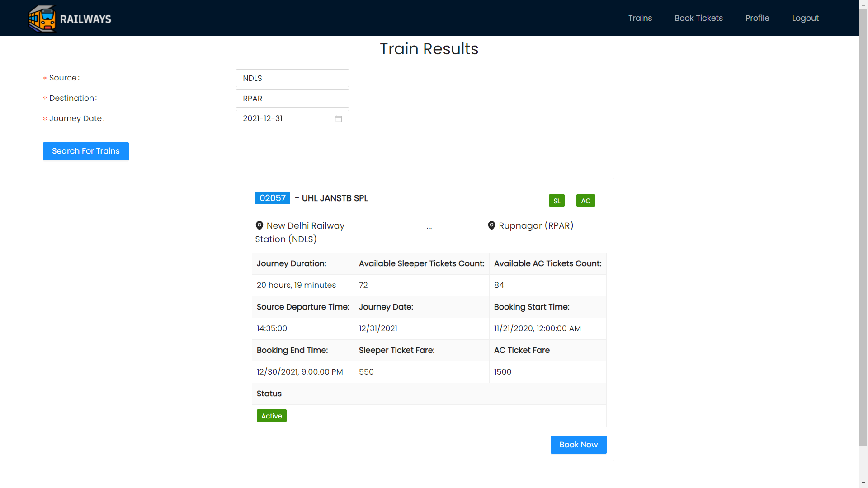The image size is (868, 488).
Task: Click the scrollbar down arrow
Action: (863, 483)
